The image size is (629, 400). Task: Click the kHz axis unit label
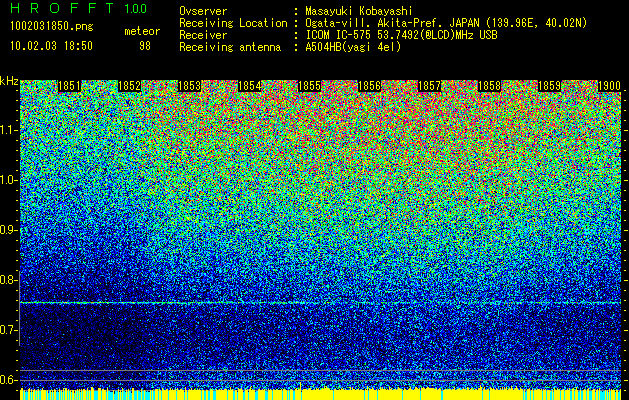point(9,81)
